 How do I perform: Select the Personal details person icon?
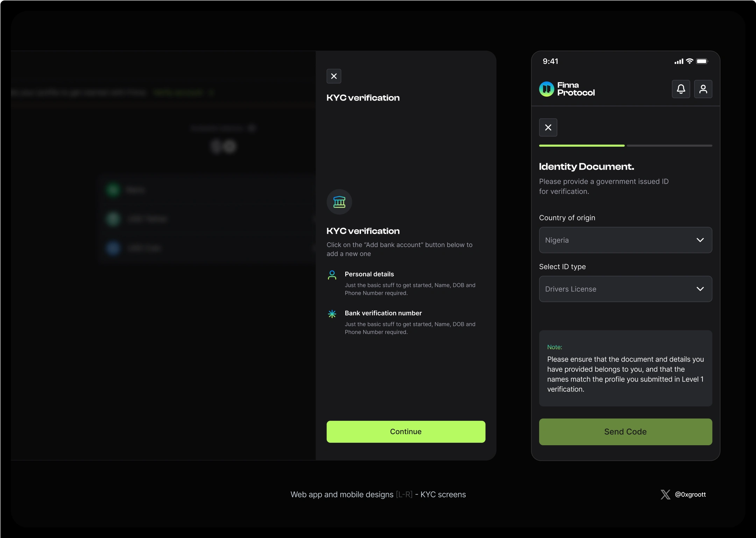(x=332, y=275)
